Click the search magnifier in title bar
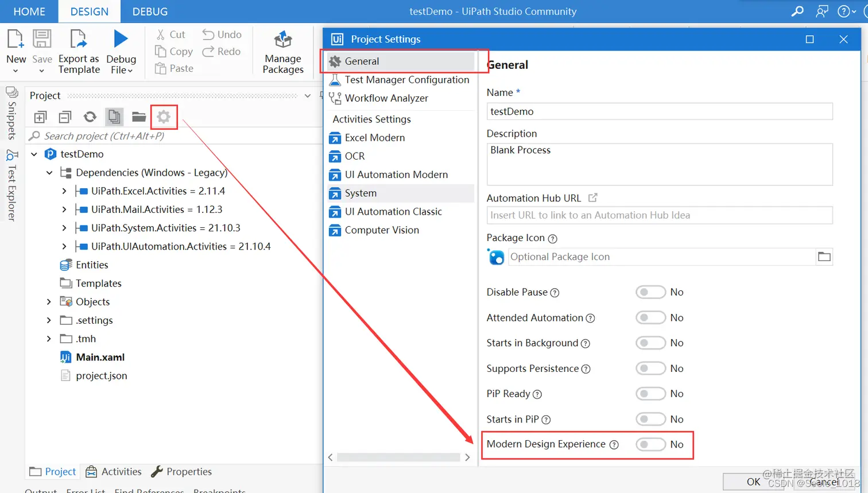The height and width of the screenshot is (493, 868). point(797,11)
